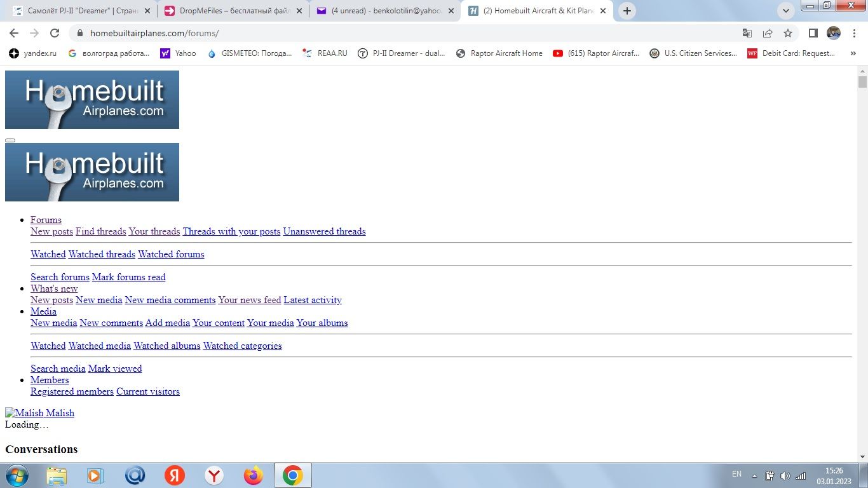Click the Mark forums read link

[128, 277]
